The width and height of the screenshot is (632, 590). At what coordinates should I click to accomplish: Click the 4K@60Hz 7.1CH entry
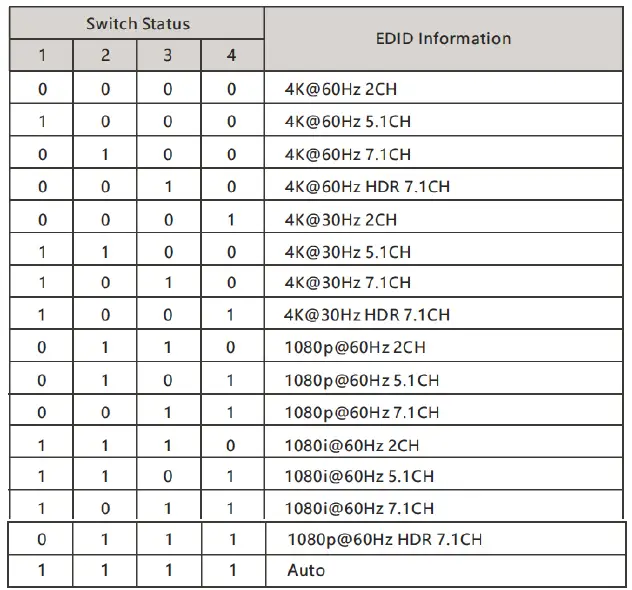[347, 155]
